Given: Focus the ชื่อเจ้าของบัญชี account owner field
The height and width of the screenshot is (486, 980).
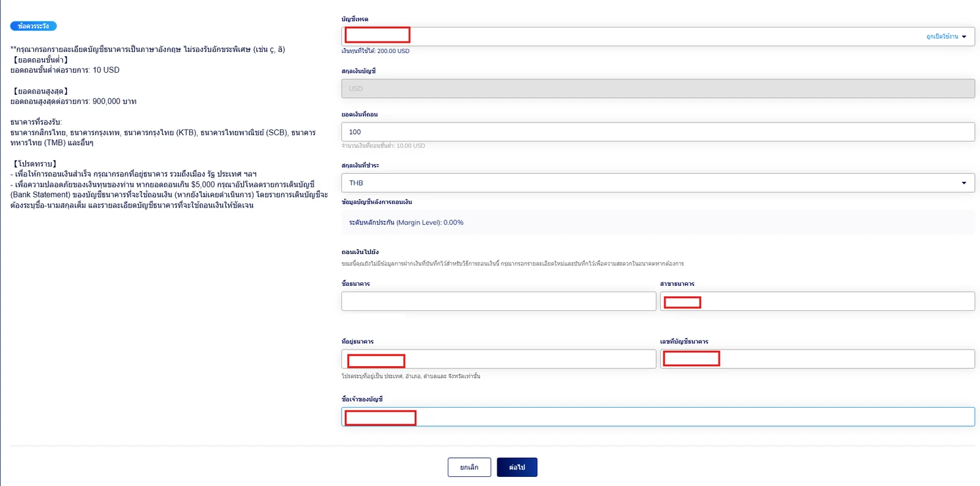Looking at the screenshot, I should 658,417.
